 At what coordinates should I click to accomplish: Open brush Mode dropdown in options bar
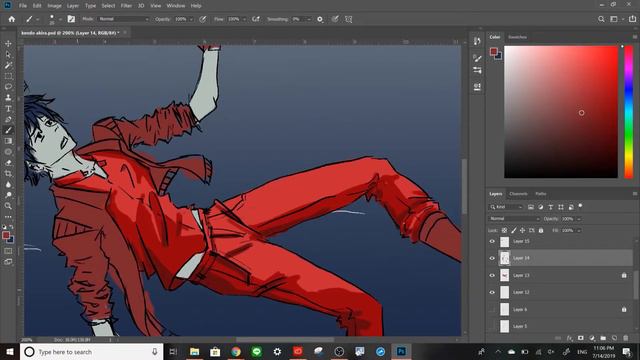[x=124, y=19]
